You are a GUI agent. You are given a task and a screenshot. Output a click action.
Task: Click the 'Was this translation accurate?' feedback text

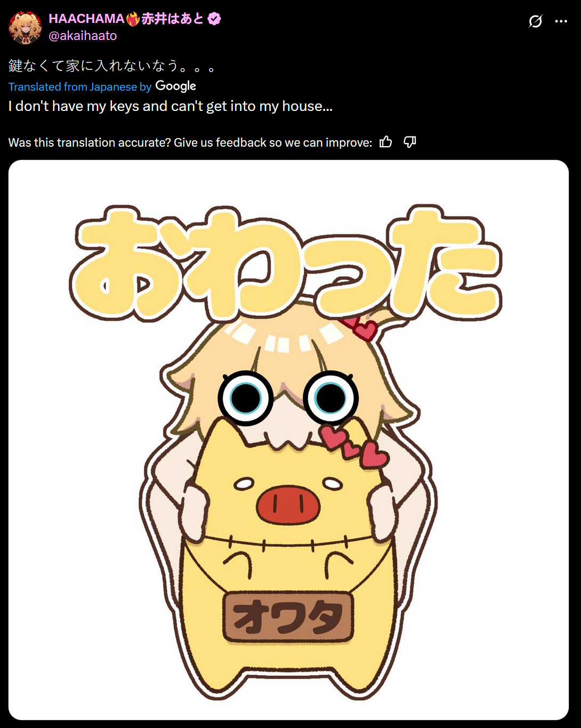click(x=190, y=142)
